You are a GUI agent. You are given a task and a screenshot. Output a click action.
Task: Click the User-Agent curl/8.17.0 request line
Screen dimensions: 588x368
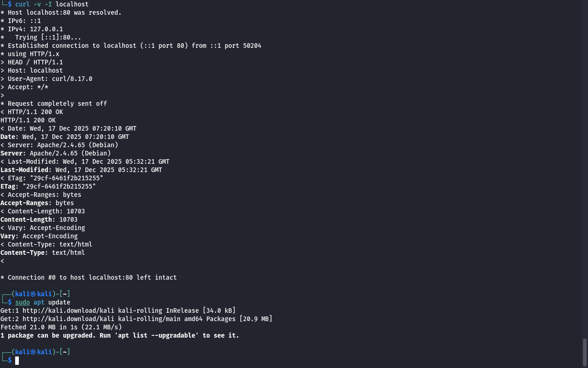click(x=50, y=79)
